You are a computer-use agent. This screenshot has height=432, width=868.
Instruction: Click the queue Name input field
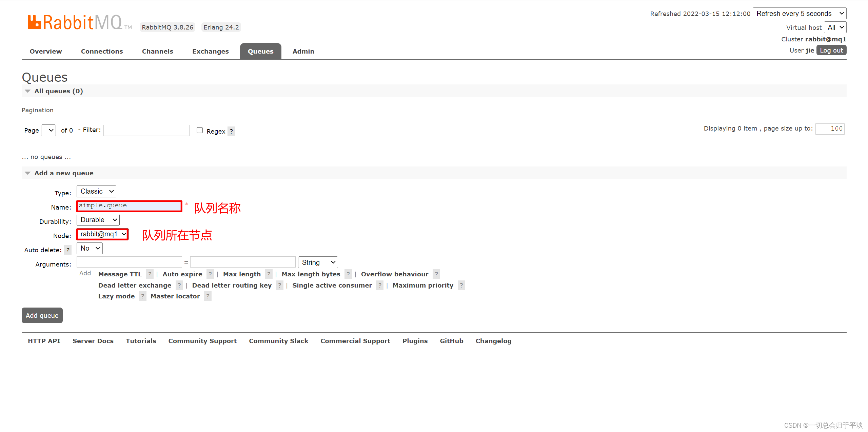[129, 205]
